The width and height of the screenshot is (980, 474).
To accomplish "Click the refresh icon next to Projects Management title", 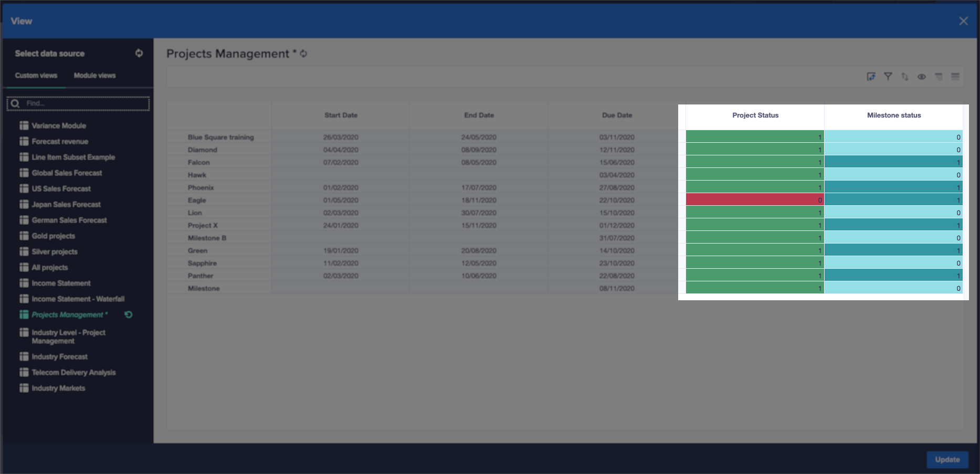I will 303,54.
